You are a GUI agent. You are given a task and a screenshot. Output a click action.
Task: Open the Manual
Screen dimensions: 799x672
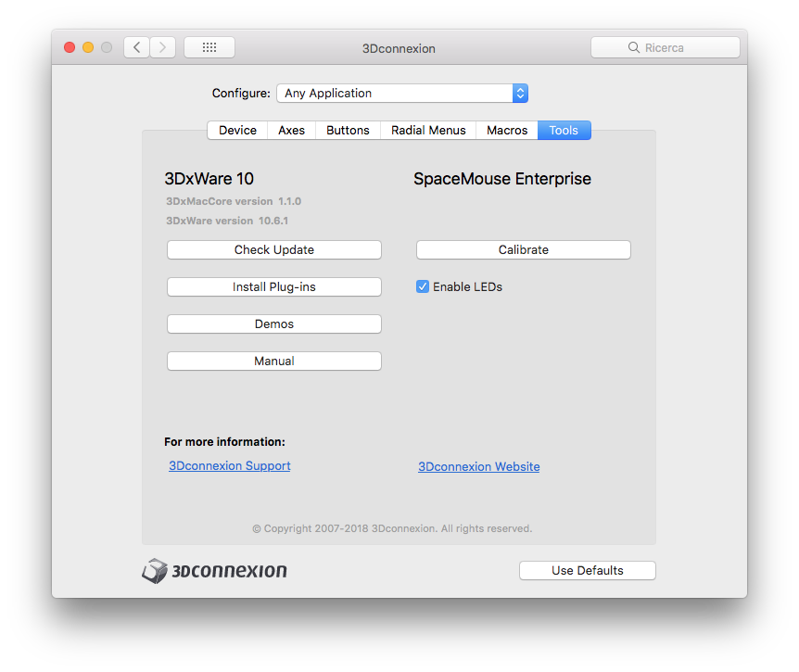(x=274, y=361)
